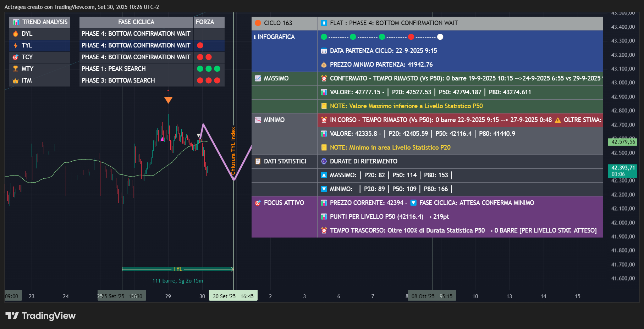The height and width of the screenshot is (329, 644).
Task: Click the up-triangle icon before MASSIMO: P20: 82
Action: coord(324,175)
